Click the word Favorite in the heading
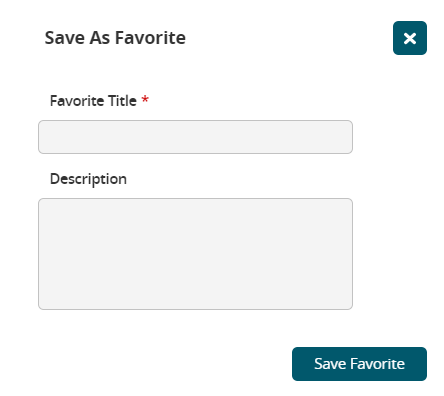Image resolution: width=444 pixels, height=396 pixels. coord(150,38)
